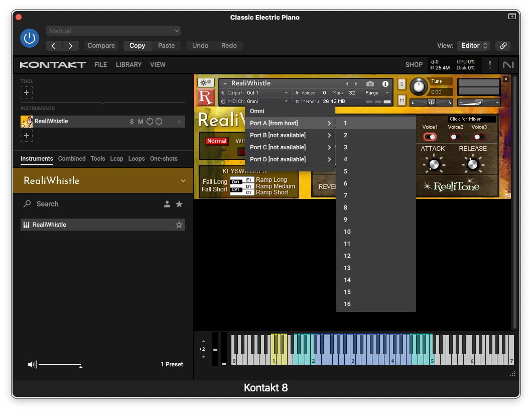Solo instrument with header S button

(402, 84)
